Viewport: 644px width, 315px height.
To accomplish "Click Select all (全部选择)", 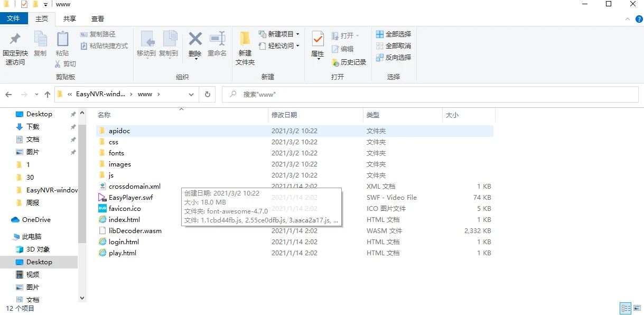I will click(x=393, y=34).
